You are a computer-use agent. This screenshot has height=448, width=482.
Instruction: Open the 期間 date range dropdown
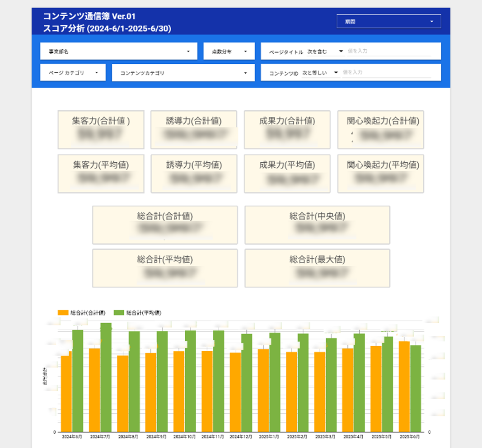point(388,21)
